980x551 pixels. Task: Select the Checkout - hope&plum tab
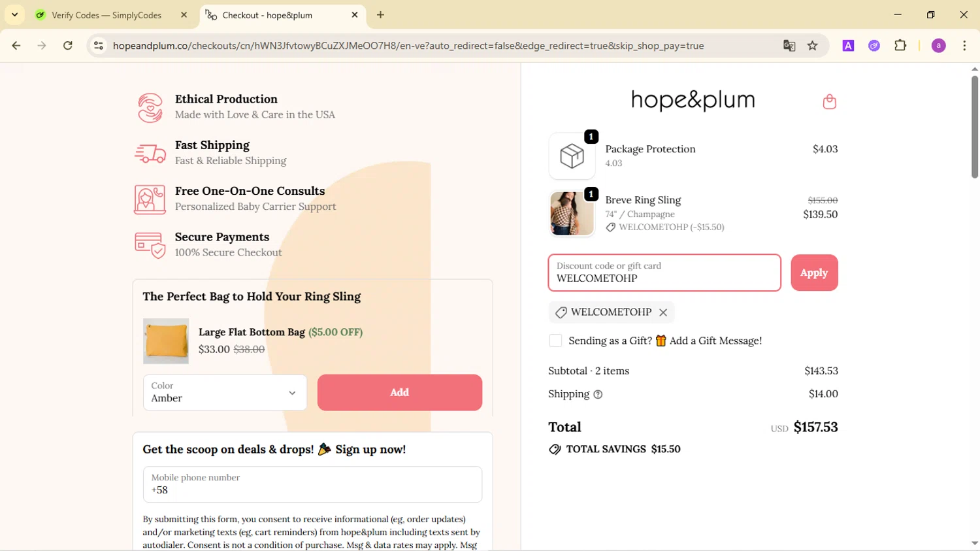pos(268,15)
